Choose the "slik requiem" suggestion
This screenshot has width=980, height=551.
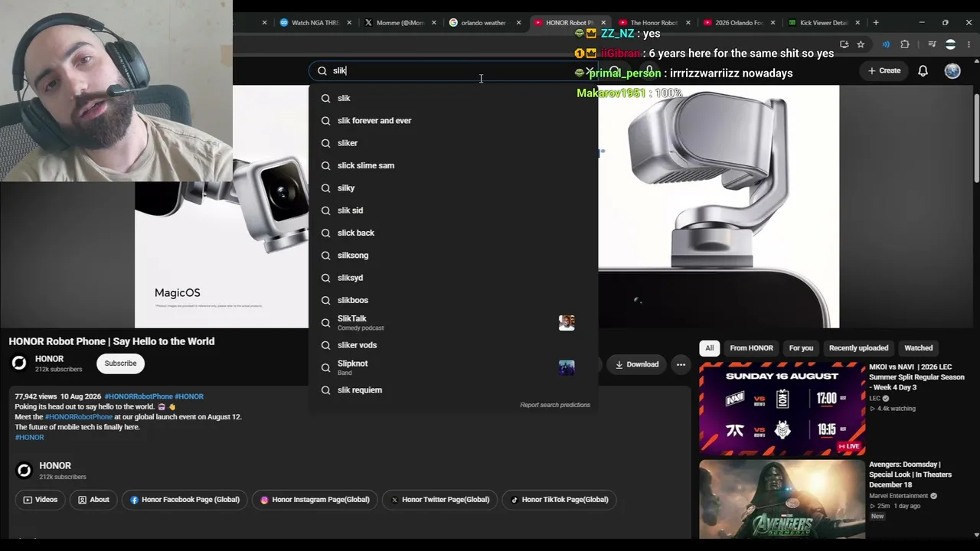453,390
